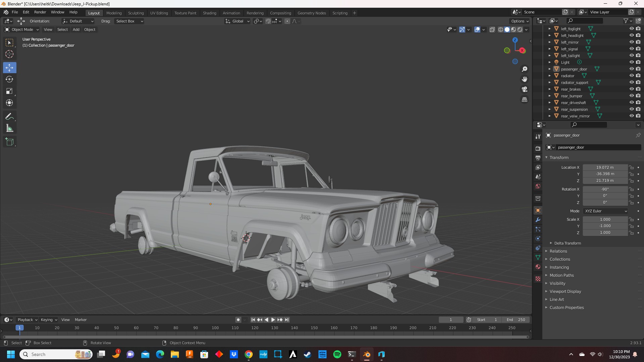This screenshot has height=362, width=644.
Task: Hide the radiator object in outliner
Action: [x=631, y=76]
